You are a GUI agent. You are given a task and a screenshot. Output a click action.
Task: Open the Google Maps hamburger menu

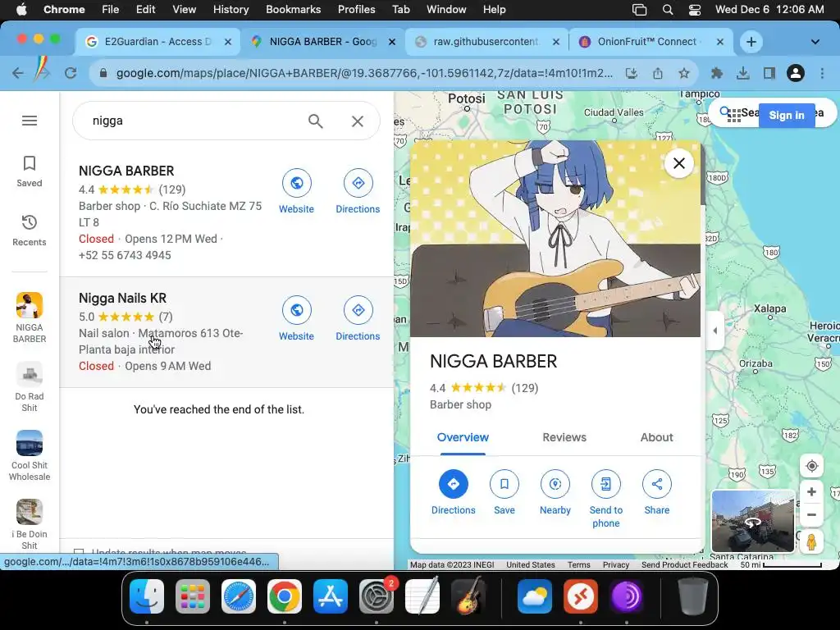tap(30, 121)
